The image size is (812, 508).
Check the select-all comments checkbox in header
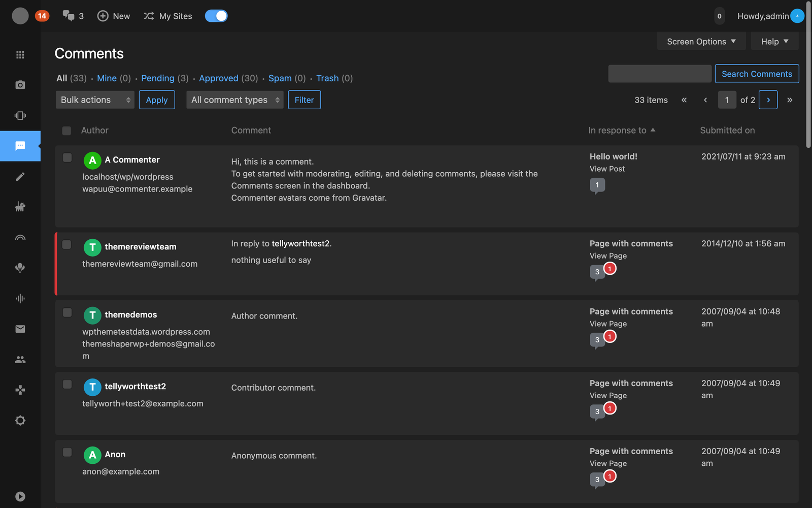[66, 131]
